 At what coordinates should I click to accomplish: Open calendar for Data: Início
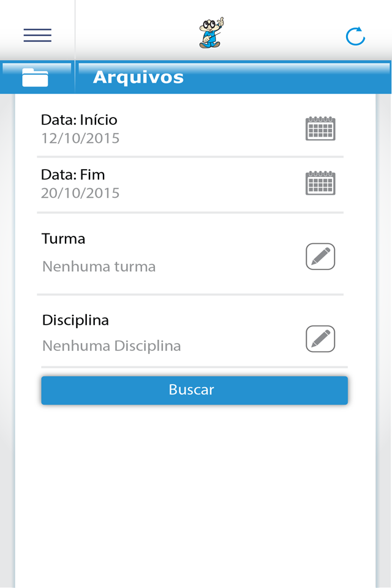[x=320, y=129]
